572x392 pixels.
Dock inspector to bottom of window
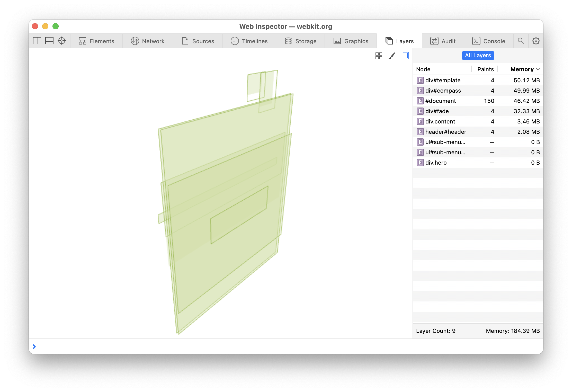pyautogui.click(x=49, y=41)
